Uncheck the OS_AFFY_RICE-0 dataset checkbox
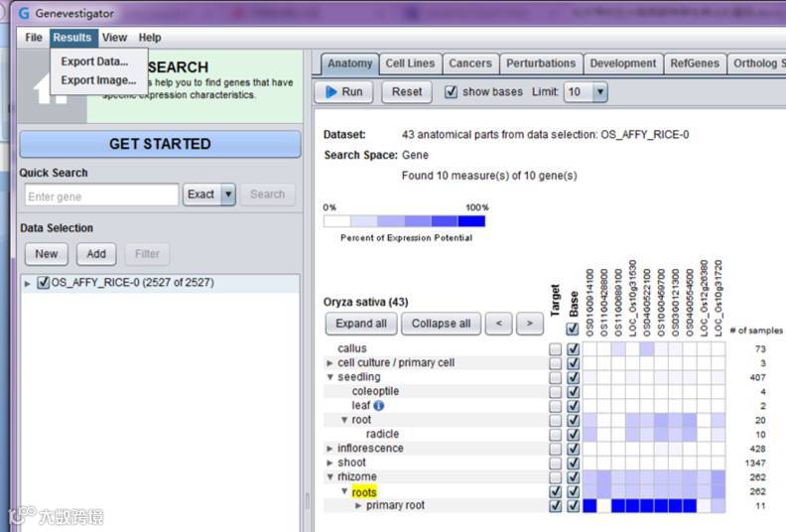Viewport: 786px width, 532px height. (44, 283)
